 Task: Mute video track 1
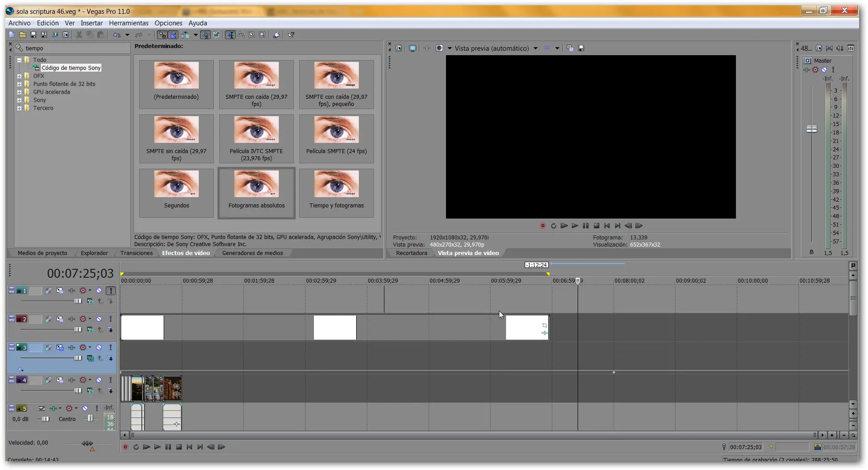point(99,291)
